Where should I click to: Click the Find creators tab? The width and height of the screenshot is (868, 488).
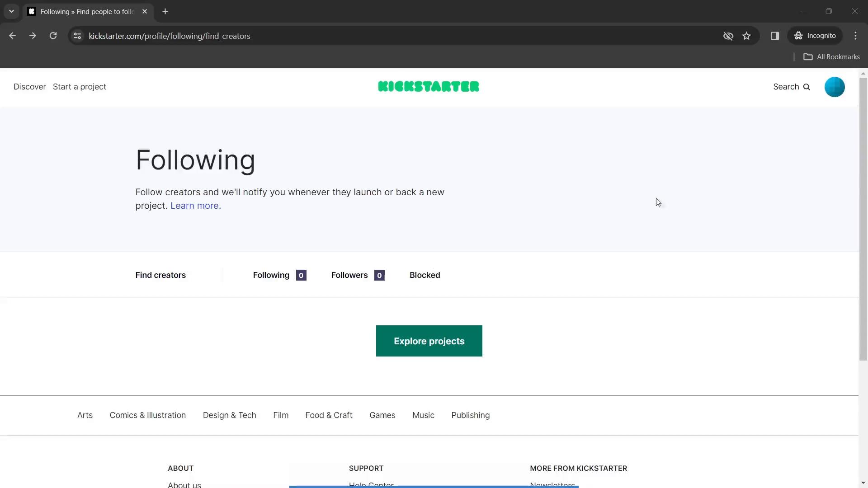[x=160, y=275]
